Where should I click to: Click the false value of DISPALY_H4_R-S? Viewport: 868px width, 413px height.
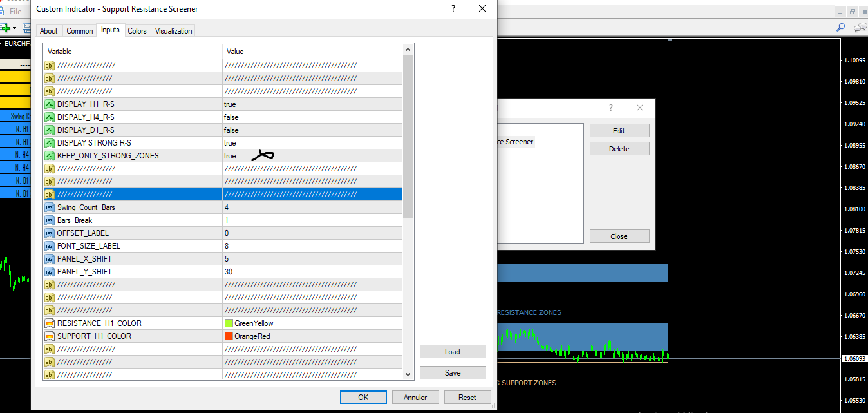[231, 117]
